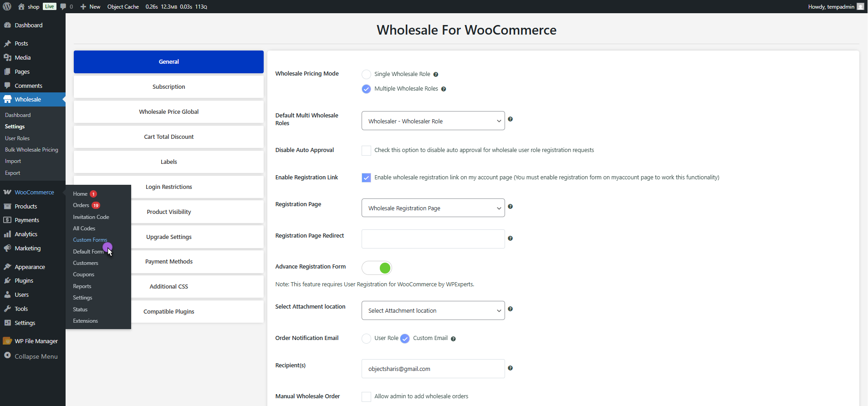
Task: Click the Wholesale store icon in sidebar
Action: pyautogui.click(x=7, y=99)
